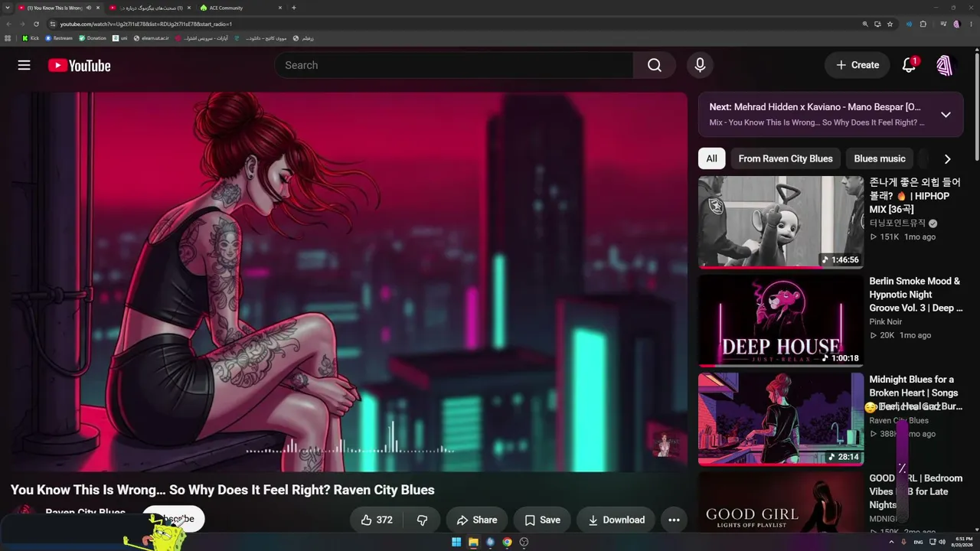Click the search magnifier button
The width and height of the screenshot is (980, 551).
point(655,65)
